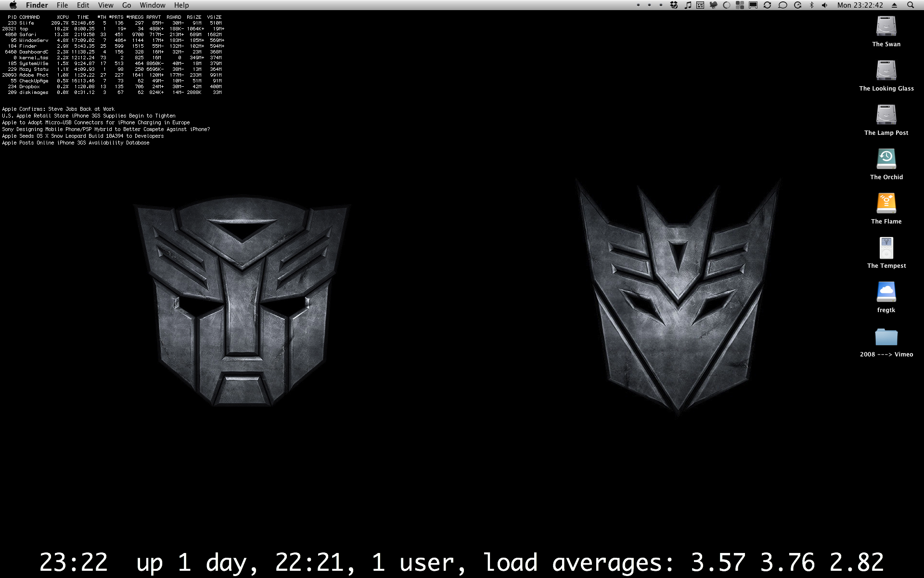Click headline about Snow Leopard Build 10A394
This screenshot has width=924, height=578.
(83, 136)
